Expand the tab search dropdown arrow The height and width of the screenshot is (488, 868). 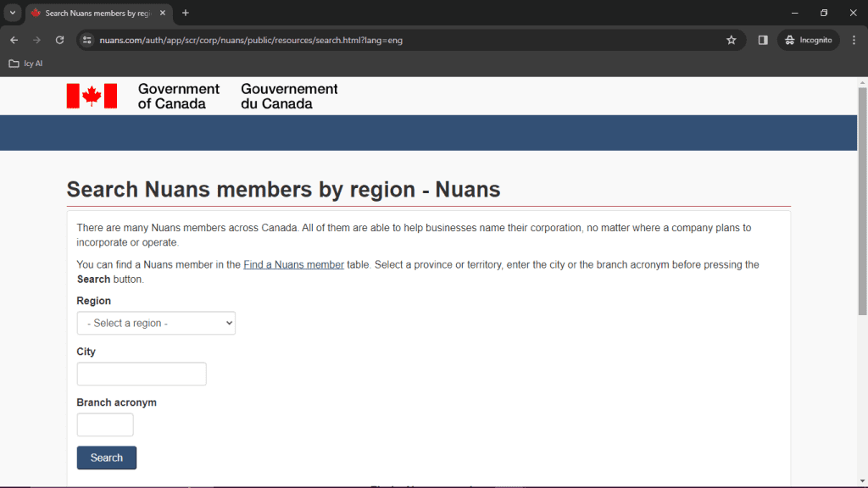click(13, 13)
